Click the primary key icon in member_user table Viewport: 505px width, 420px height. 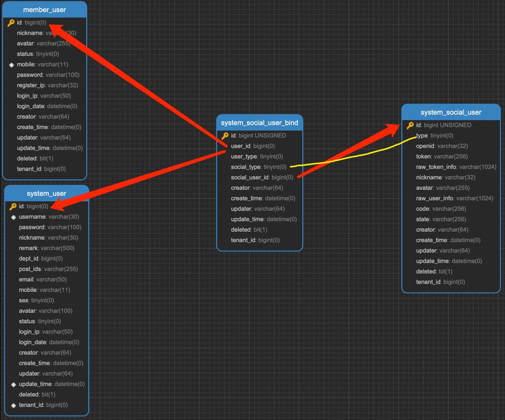click(x=11, y=23)
